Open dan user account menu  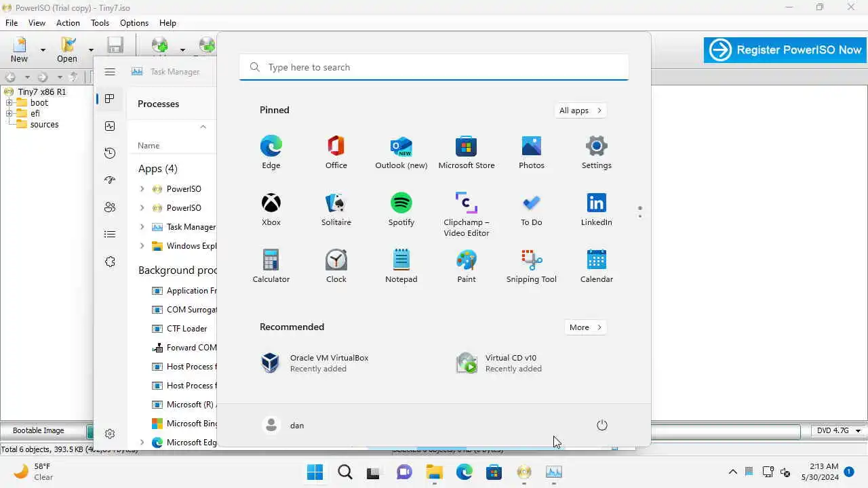click(x=283, y=425)
